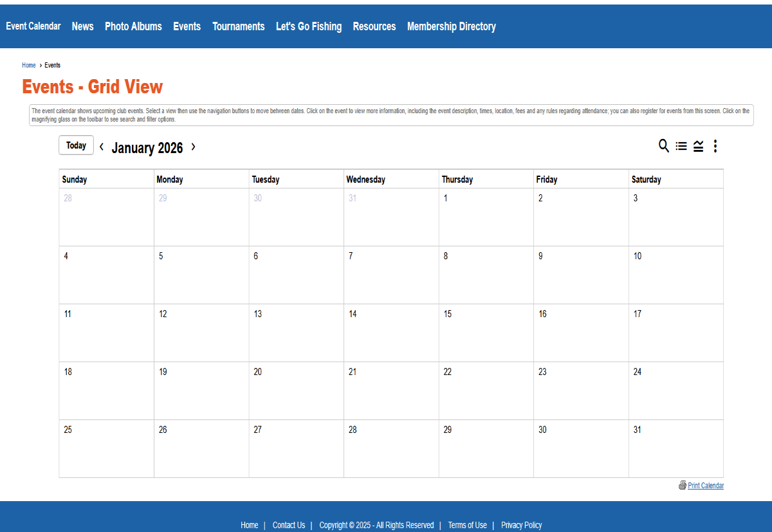Go to Membership Directory page
Screen dimensions: 772x532
(451, 26)
